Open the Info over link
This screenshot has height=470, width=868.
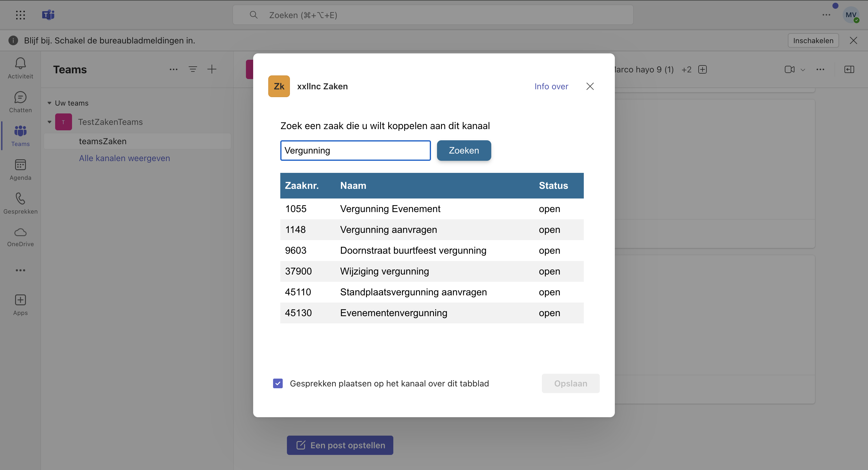(551, 86)
